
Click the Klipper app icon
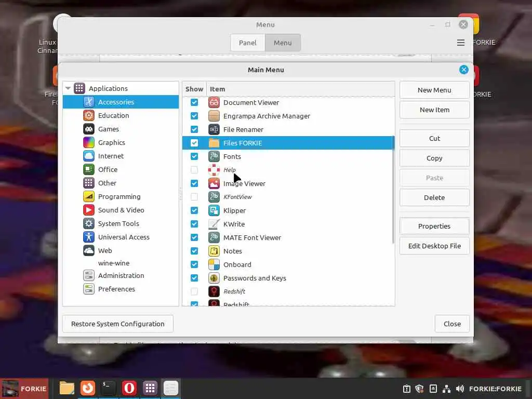pyautogui.click(x=214, y=210)
